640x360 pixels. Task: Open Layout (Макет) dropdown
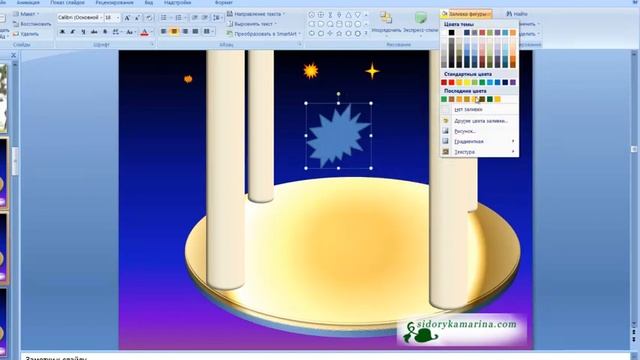tap(26, 14)
